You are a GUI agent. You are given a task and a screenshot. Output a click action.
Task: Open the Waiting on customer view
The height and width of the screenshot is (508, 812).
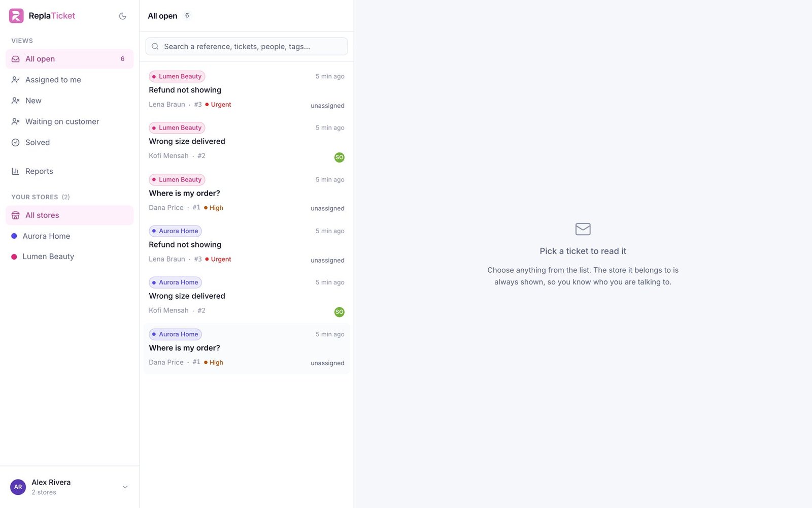tap(70, 121)
